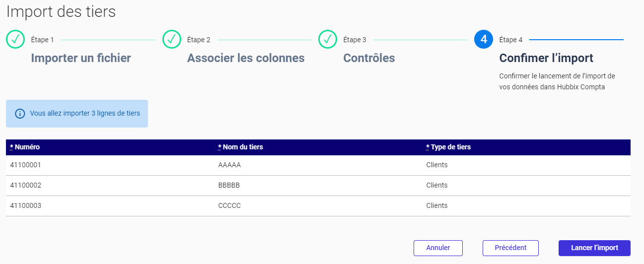Click the Étape 2 green checkmark icon

pyautogui.click(x=172, y=39)
